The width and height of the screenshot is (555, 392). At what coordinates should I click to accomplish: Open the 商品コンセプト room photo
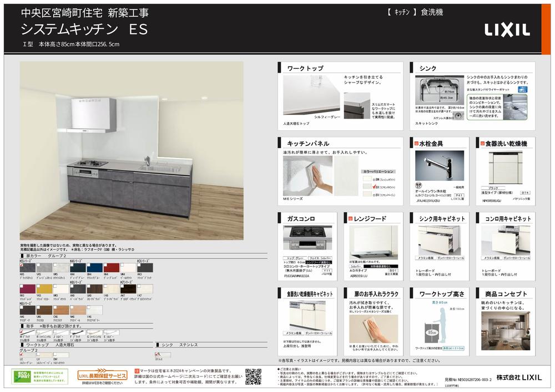[506, 330]
